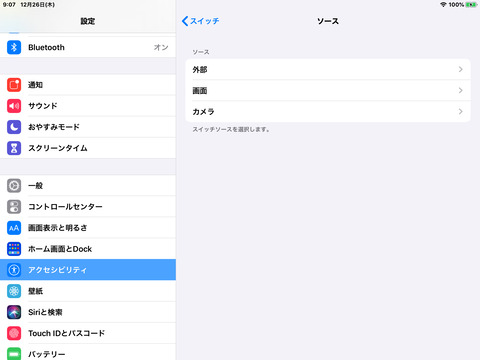The image size is (480, 360).
Task: Go back to スイッチ screen
Action: point(200,21)
